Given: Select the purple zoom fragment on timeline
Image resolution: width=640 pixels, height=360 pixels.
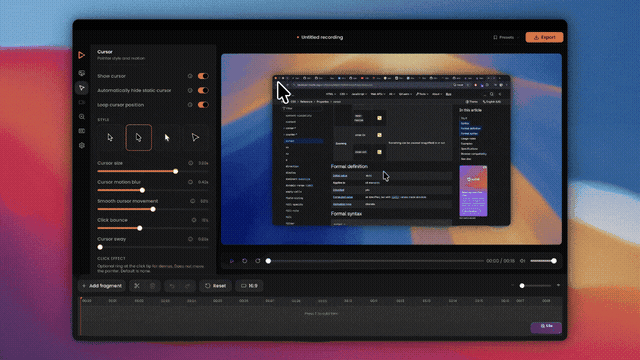Looking at the screenshot, I should [x=546, y=327].
